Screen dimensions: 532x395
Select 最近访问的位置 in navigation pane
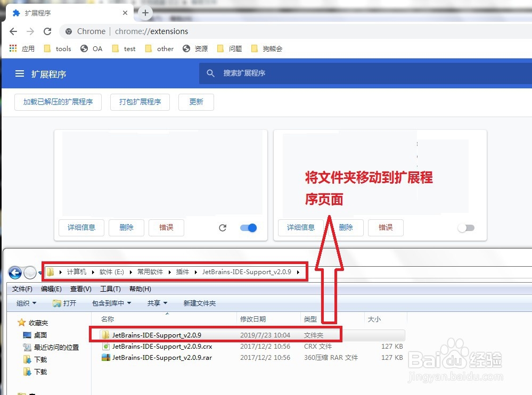pos(51,347)
